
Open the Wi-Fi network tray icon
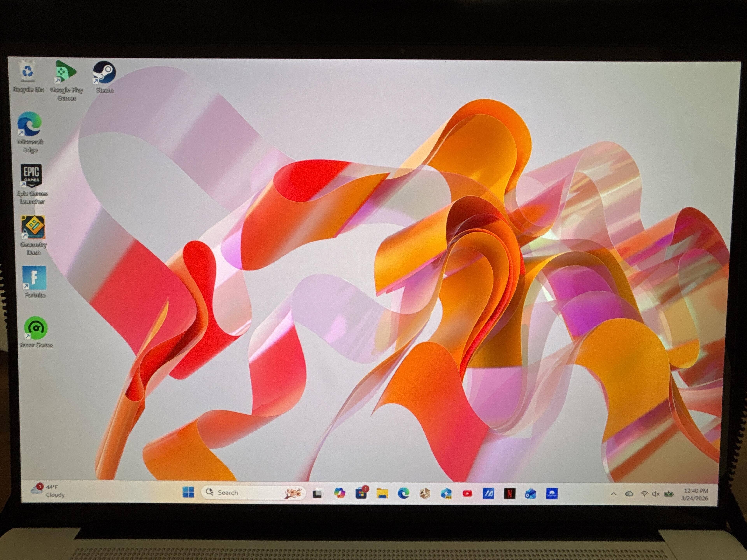(644, 494)
